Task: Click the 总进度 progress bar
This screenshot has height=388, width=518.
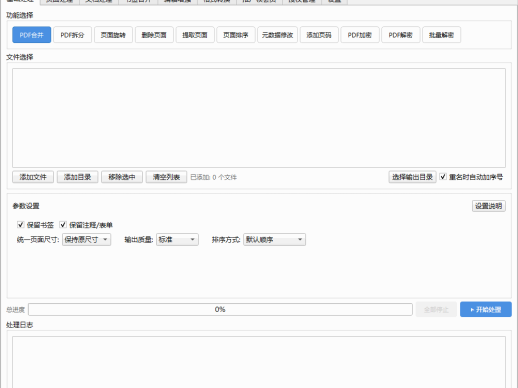Action: coord(220,309)
